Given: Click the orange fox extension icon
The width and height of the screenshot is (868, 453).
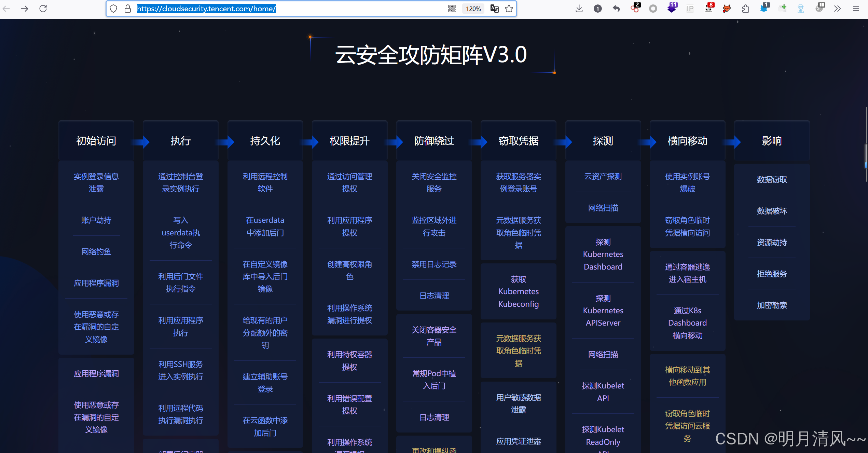Looking at the screenshot, I should point(727,9).
